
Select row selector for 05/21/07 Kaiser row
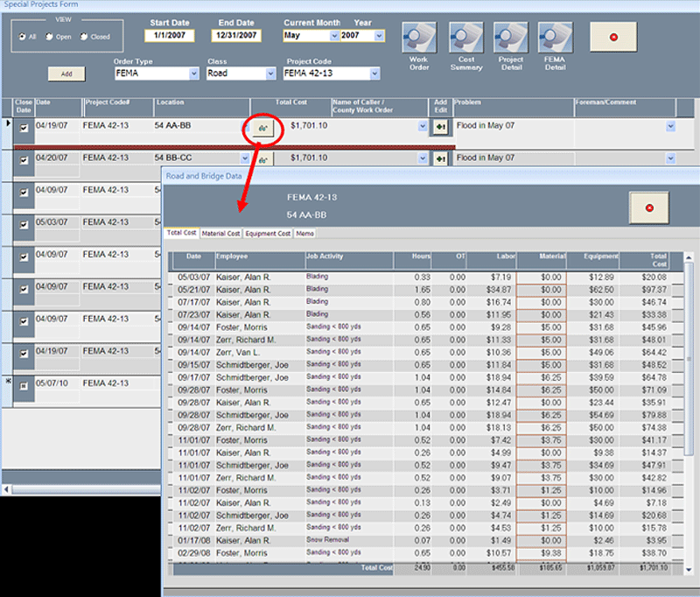coord(170,290)
